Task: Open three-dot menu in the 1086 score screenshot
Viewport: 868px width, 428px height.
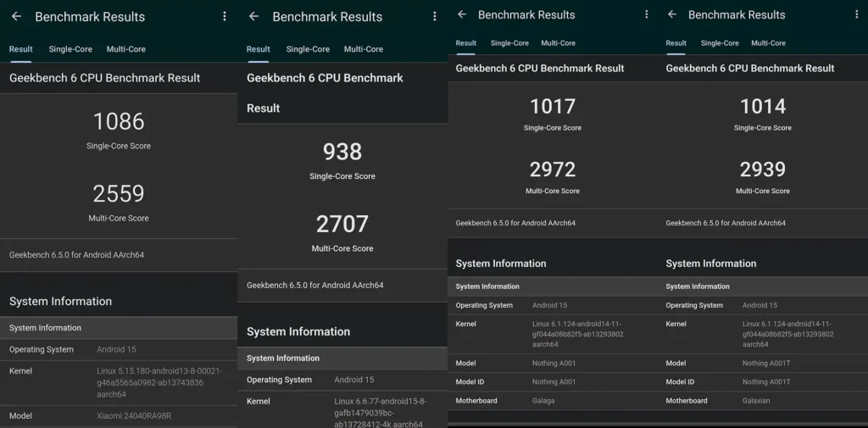Action: pos(224,17)
